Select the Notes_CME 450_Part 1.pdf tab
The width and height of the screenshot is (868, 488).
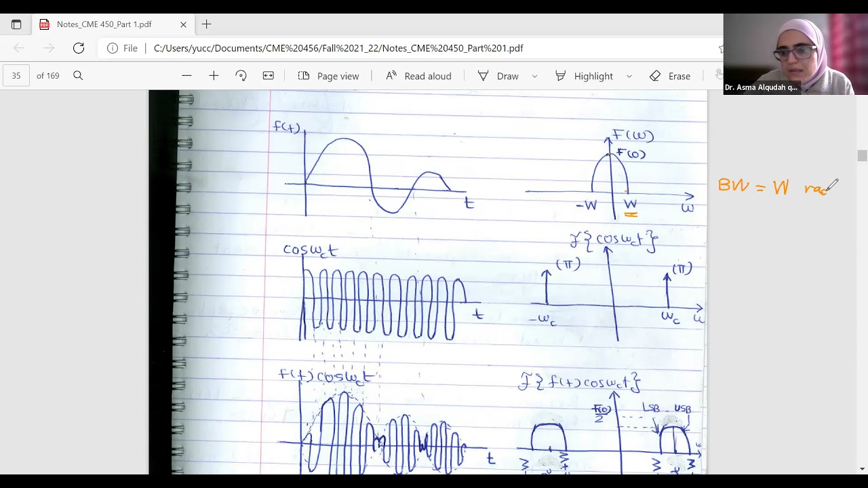coord(113,24)
